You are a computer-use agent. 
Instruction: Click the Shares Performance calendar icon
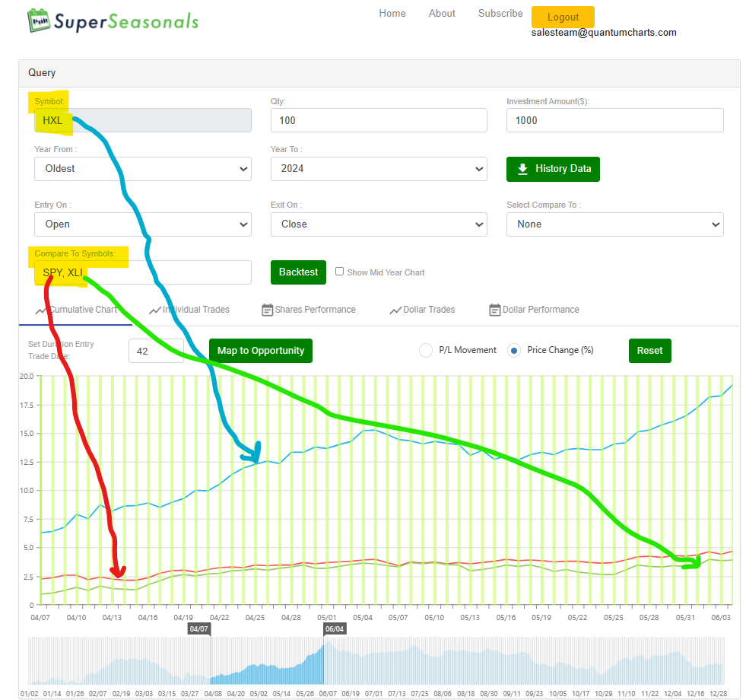click(268, 310)
